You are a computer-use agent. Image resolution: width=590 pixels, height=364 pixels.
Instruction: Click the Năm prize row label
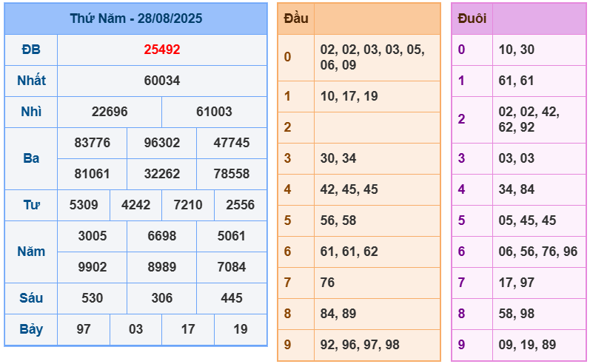pos(31,252)
